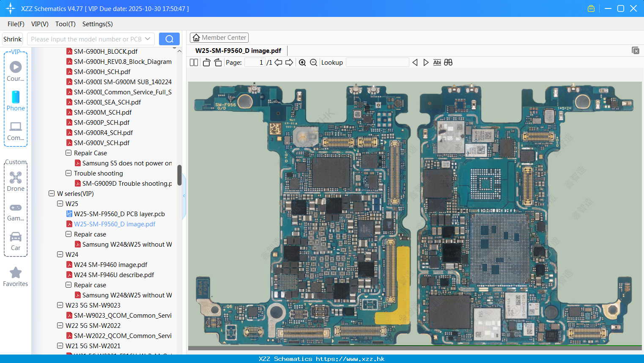Collapse the W25 folder node
This screenshot has width=644, height=363.
60,203
